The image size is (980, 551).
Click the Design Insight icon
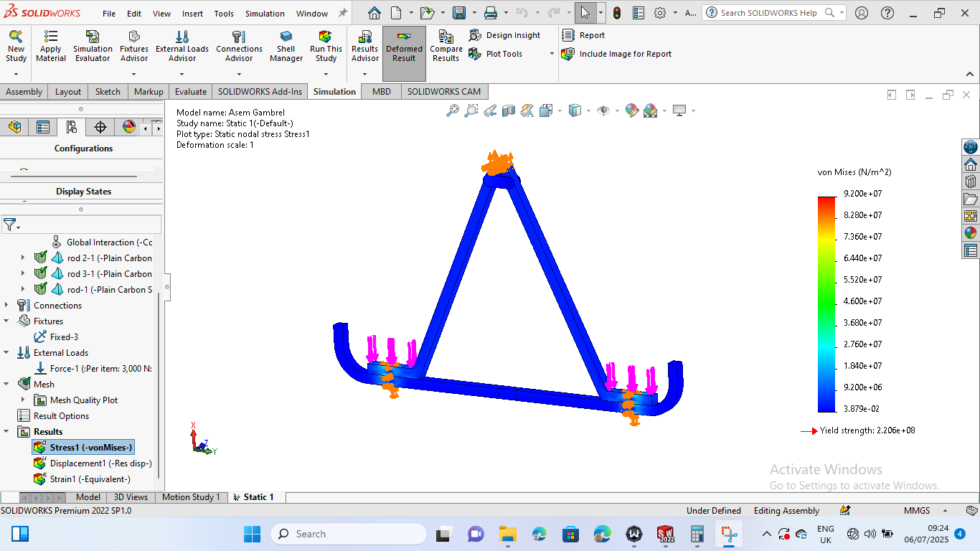pos(475,35)
